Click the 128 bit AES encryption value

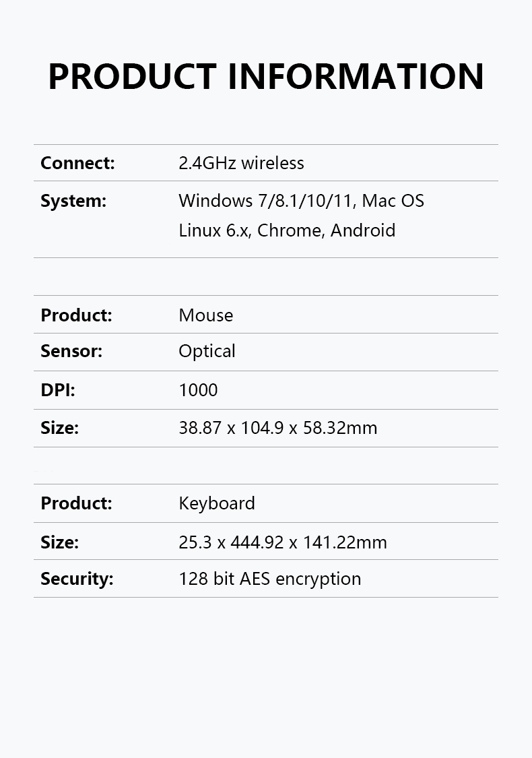269,579
